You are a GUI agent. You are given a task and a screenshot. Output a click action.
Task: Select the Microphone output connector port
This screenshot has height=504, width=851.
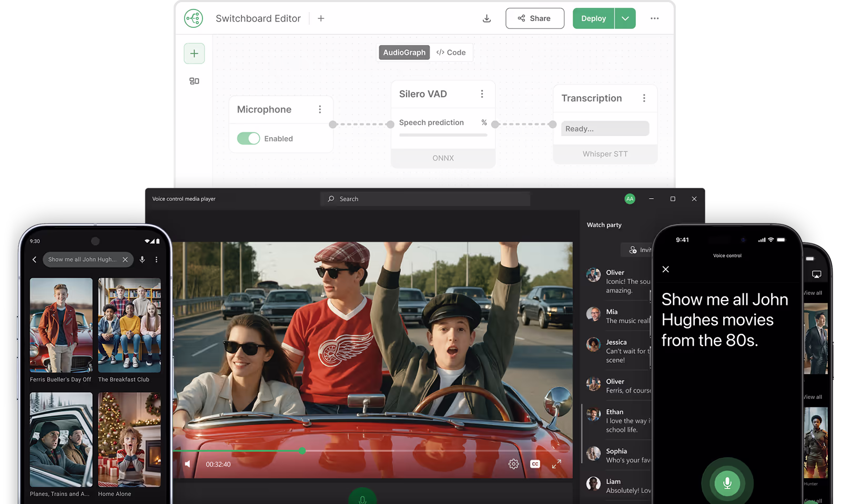333,125
